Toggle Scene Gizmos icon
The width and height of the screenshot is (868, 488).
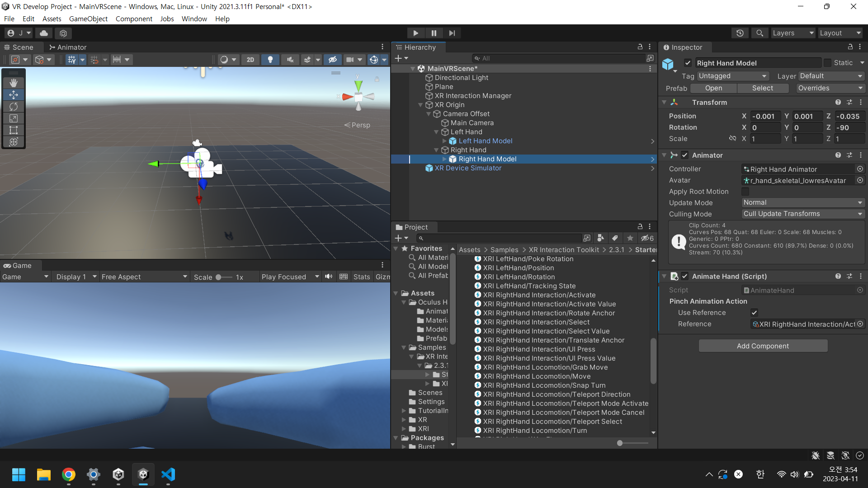pyautogui.click(x=373, y=60)
